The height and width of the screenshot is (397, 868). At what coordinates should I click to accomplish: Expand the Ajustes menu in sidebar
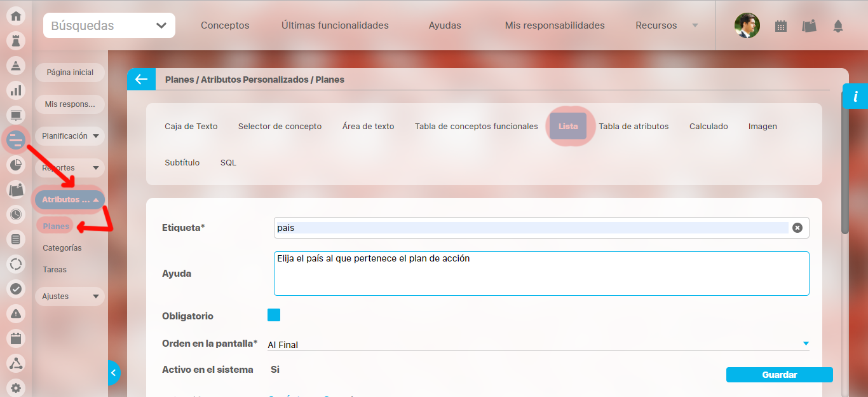[70, 296]
